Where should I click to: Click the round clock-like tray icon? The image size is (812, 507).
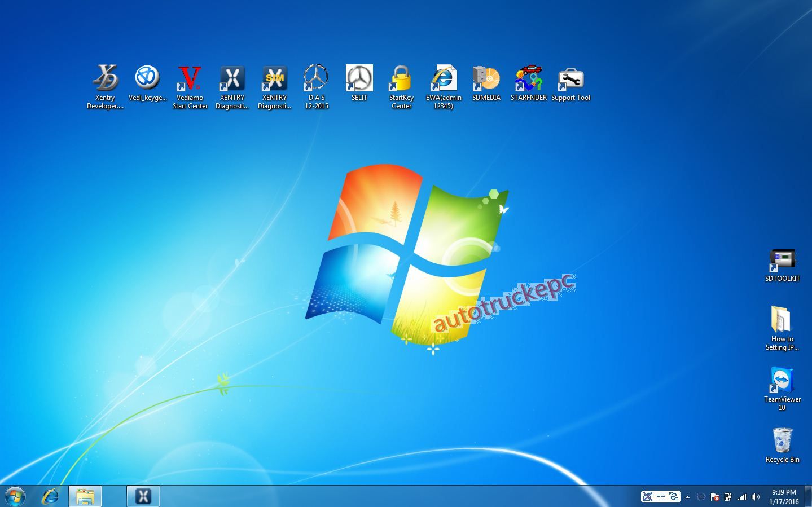pos(701,497)
